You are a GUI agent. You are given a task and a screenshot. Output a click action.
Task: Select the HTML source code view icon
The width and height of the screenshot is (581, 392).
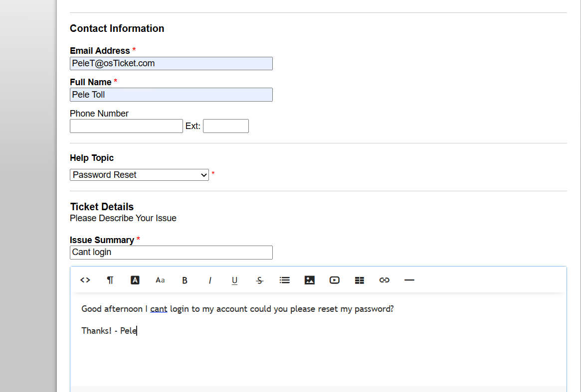(85, 280)
